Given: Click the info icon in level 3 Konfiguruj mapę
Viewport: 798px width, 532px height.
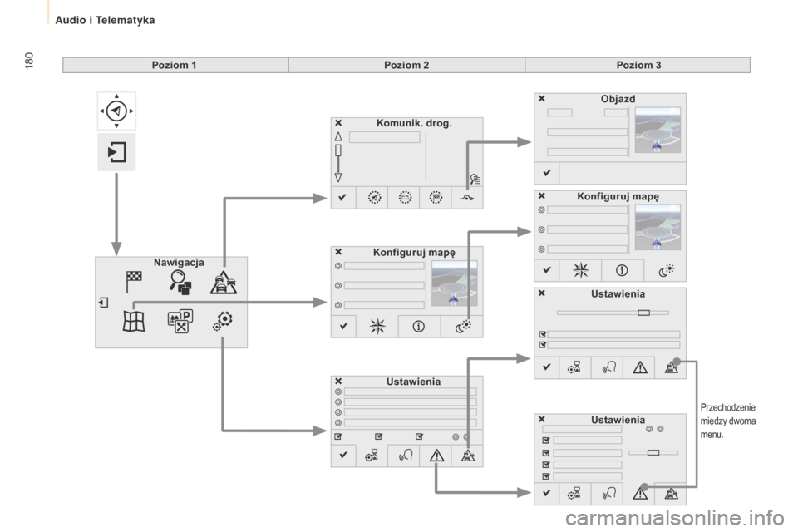Looking at the screenshot, I should 622,270.
